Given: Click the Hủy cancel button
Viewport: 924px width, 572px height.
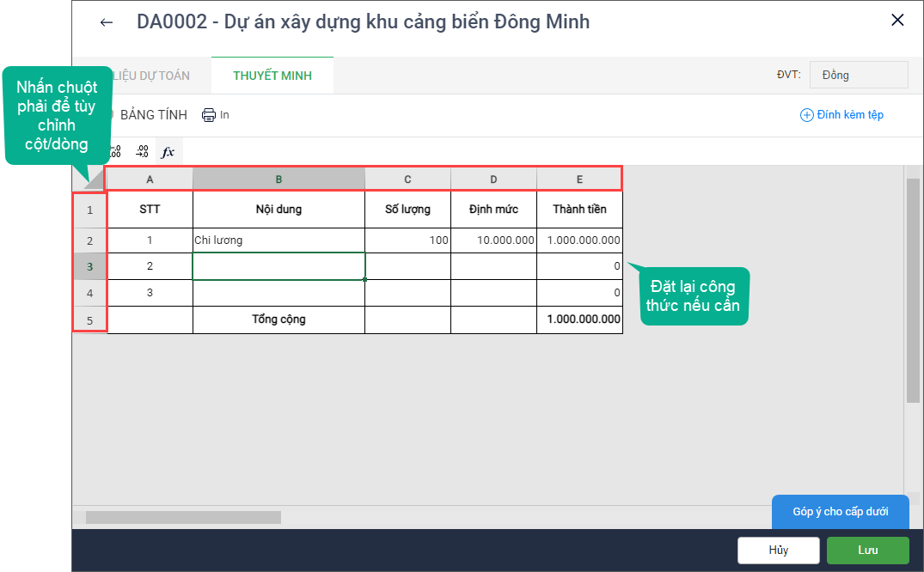Looking at the screenshot, I should [778, 551].
